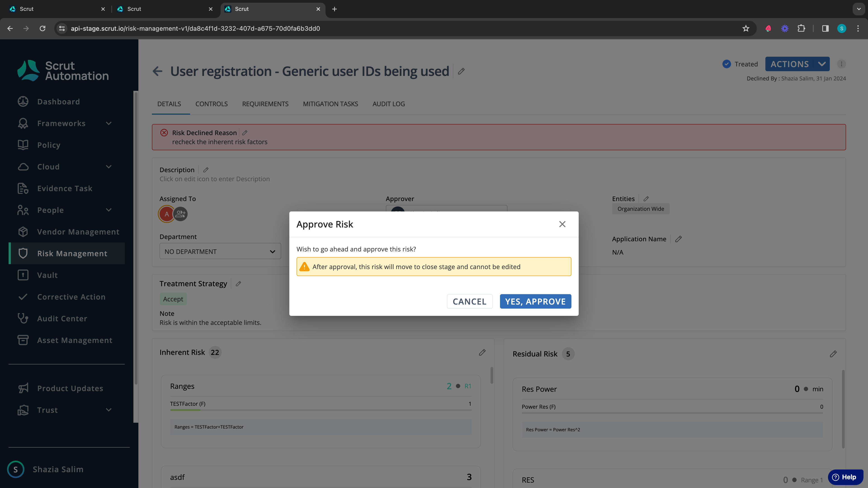Open the Actions dropdown arrow

coord(821,64)
